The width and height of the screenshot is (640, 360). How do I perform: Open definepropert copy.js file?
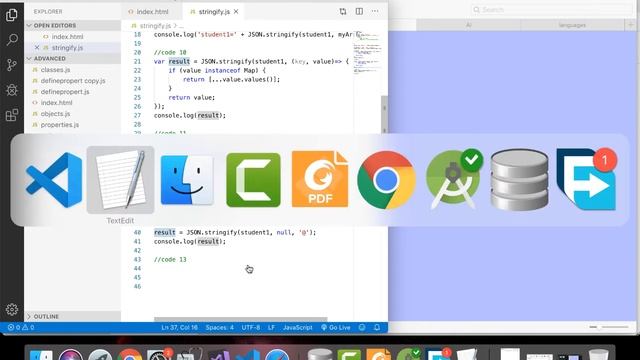(73, 81)
